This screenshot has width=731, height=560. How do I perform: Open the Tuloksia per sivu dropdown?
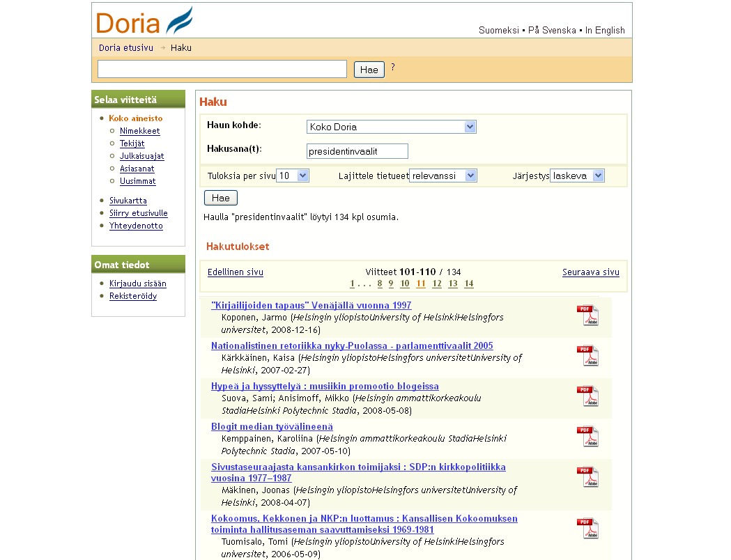pyautogui.click(x=292, y=176)
